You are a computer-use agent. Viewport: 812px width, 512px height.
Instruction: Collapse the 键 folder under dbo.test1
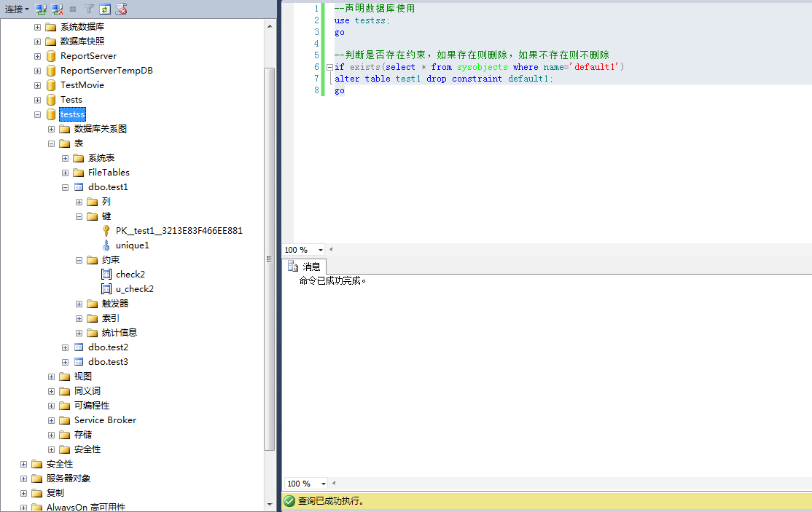click(79, 216)
